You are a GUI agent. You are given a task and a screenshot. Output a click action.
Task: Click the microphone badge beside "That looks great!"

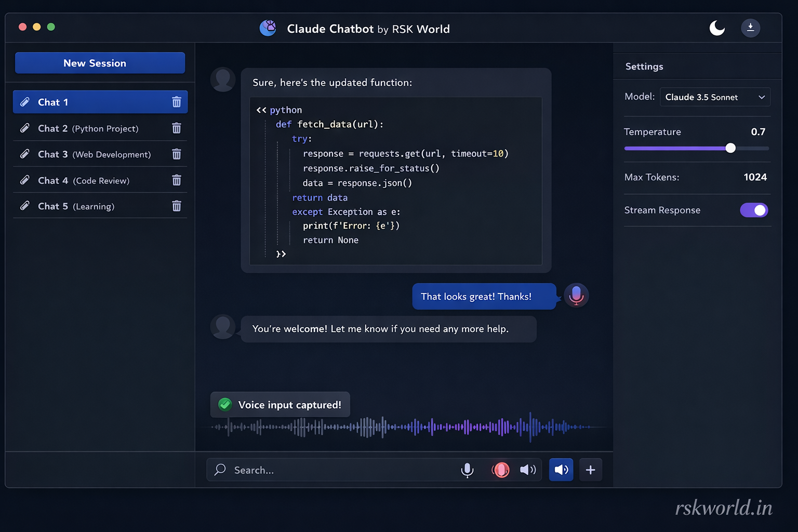[576, 296]
